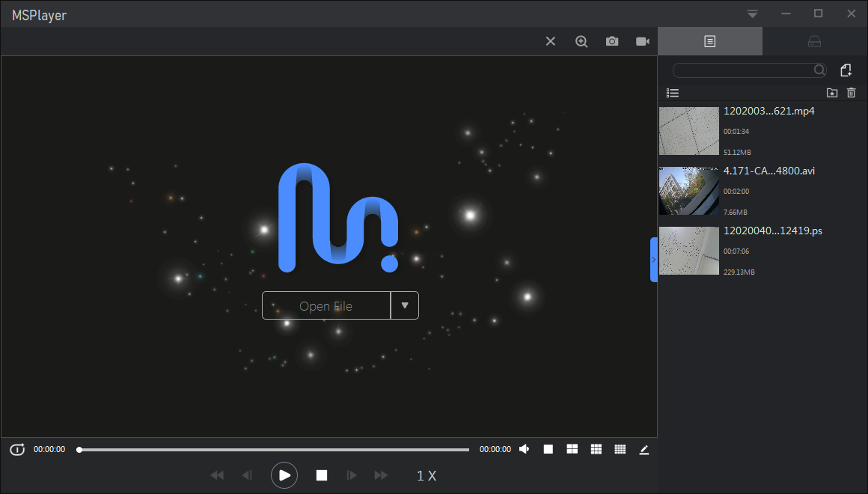The height and width of the screenshot is (494, 868).
Task: Start recording with the video camera icon
Action: point(642,41)
